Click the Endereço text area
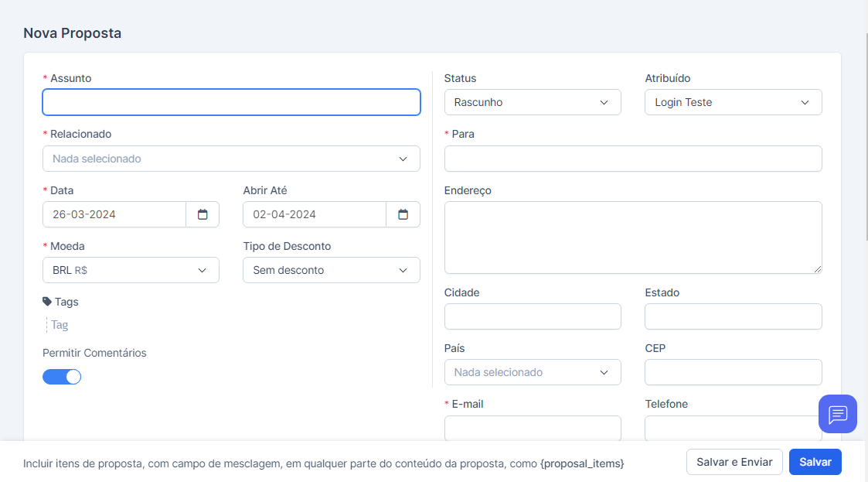Screen dimensions: 868x482 coord(632,237)
